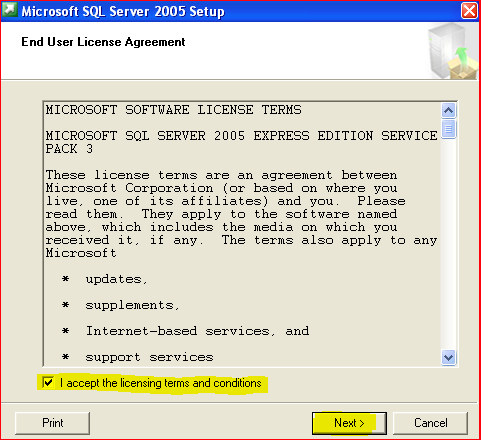Click the setup icon in title bar
Screen dimensions: 481x440
click(9, 10)
